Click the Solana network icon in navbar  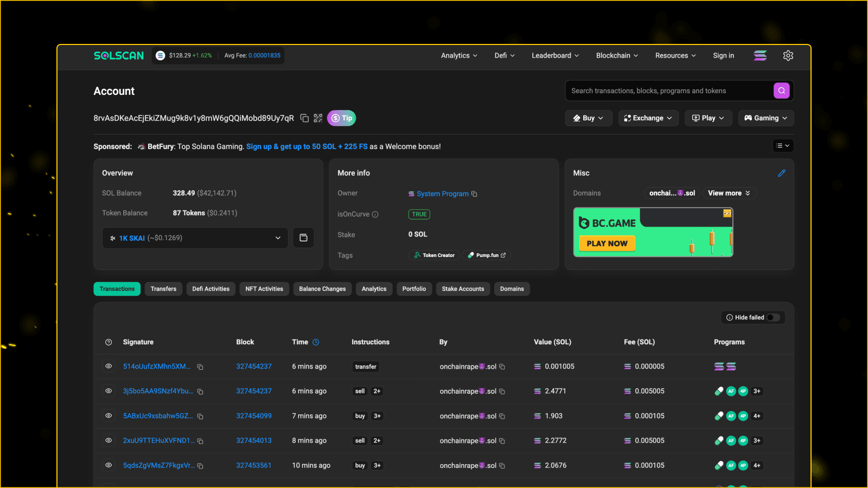(x=760, y=55)
